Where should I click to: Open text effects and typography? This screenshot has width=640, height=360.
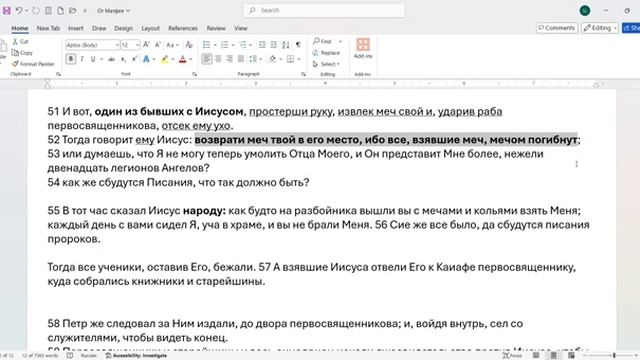tap(146, 60)
